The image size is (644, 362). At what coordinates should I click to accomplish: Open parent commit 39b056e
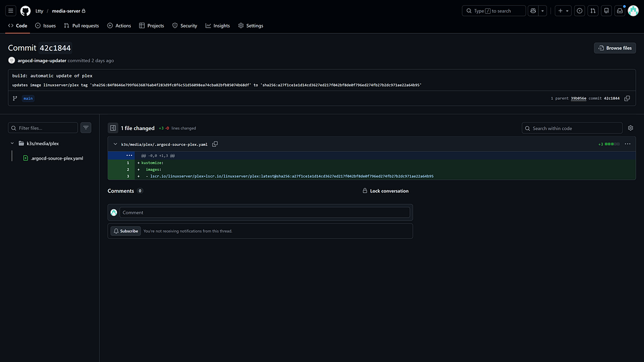[579, 99]
